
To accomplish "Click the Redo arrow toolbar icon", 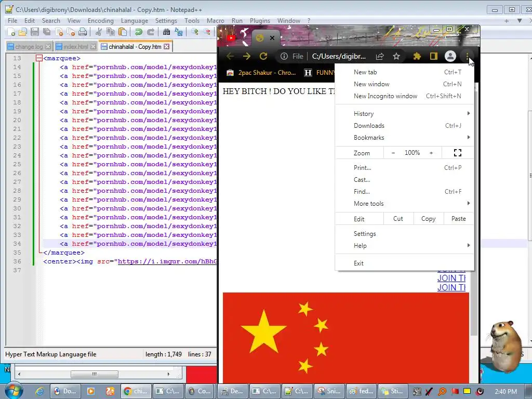I will 150,32.
